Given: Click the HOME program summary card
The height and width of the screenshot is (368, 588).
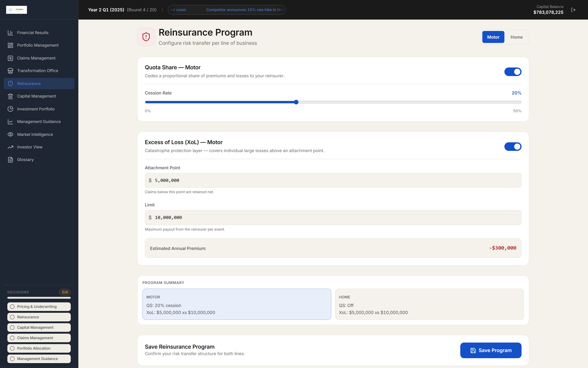Looking at the screenshot, I should 429,304.
